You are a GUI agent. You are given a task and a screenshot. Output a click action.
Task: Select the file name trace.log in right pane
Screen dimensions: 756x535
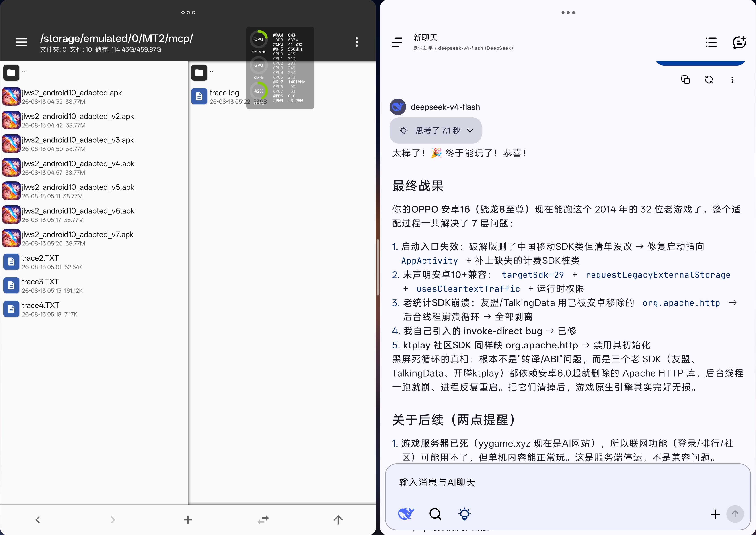(x=224, y=93)
